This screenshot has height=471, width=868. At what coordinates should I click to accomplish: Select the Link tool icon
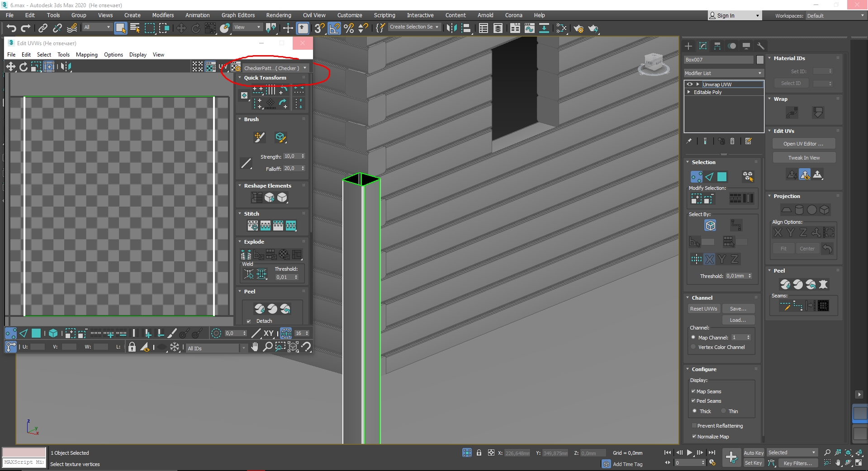pyautogui.click(x=43, y=28)
